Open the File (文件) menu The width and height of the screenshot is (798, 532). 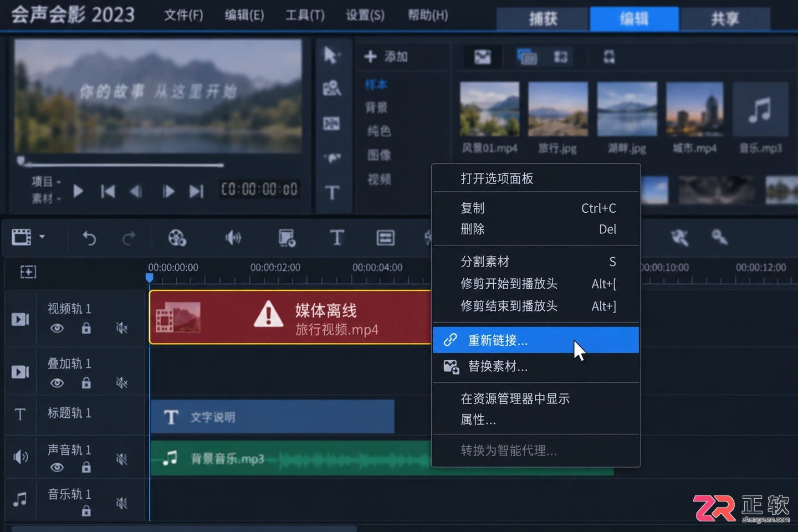tap(183, 15)
